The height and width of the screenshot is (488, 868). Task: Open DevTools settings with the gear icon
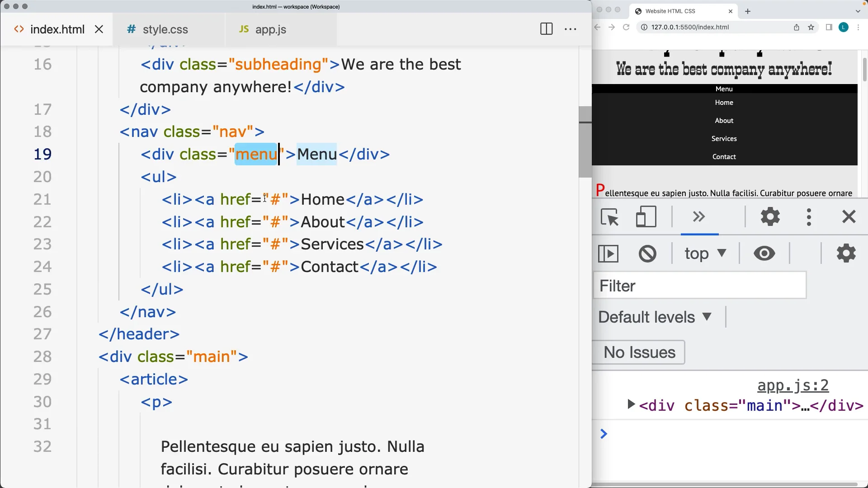coord(770,217)
